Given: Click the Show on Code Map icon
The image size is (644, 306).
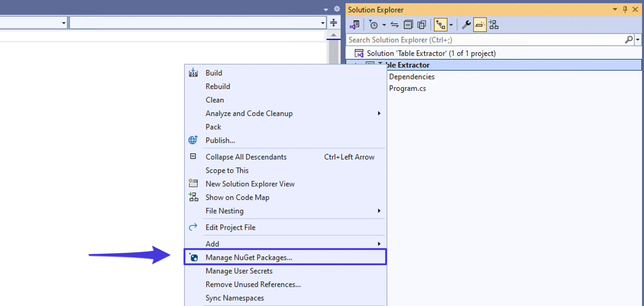Looking at the screenshot, I should pos(193,197).
